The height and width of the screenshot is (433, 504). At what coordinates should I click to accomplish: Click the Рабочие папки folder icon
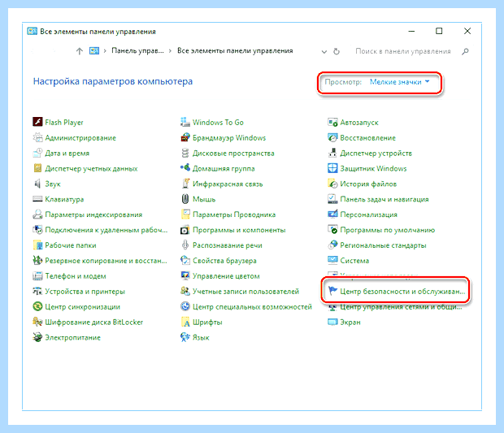pyautogui.click(x=37, y=245)
